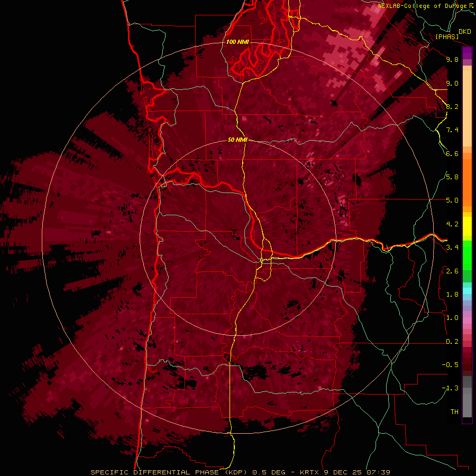Screen dimensions: 476x476
Task: Click the 4.2 value on the scale
Action: pos(452,224)
